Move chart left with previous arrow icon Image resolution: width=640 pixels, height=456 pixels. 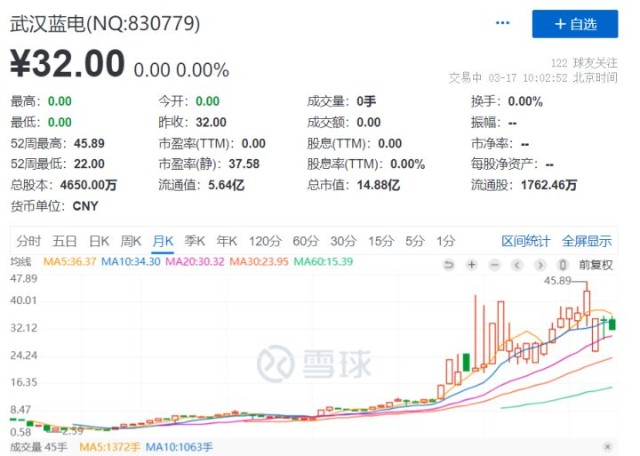pos(517,265)
